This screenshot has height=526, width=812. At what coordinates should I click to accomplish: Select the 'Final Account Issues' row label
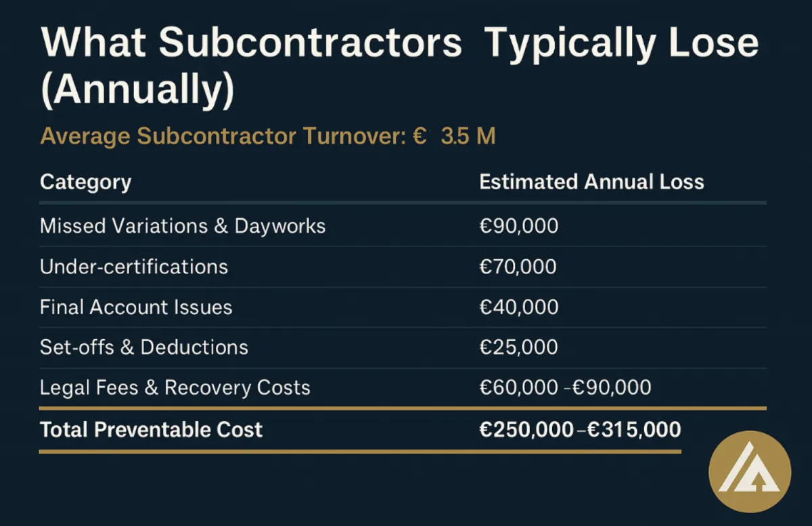[x=136, y=307]
